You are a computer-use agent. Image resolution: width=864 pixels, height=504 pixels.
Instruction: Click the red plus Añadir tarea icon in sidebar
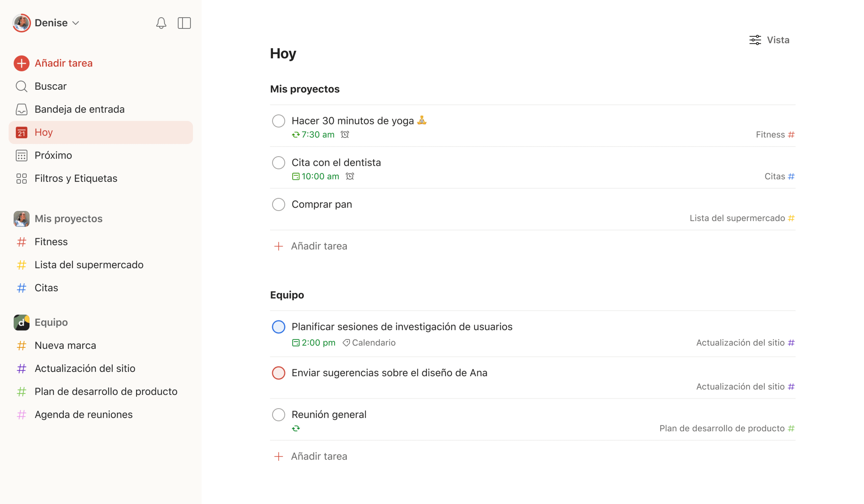pyautogui.click(x=21, y=63)
